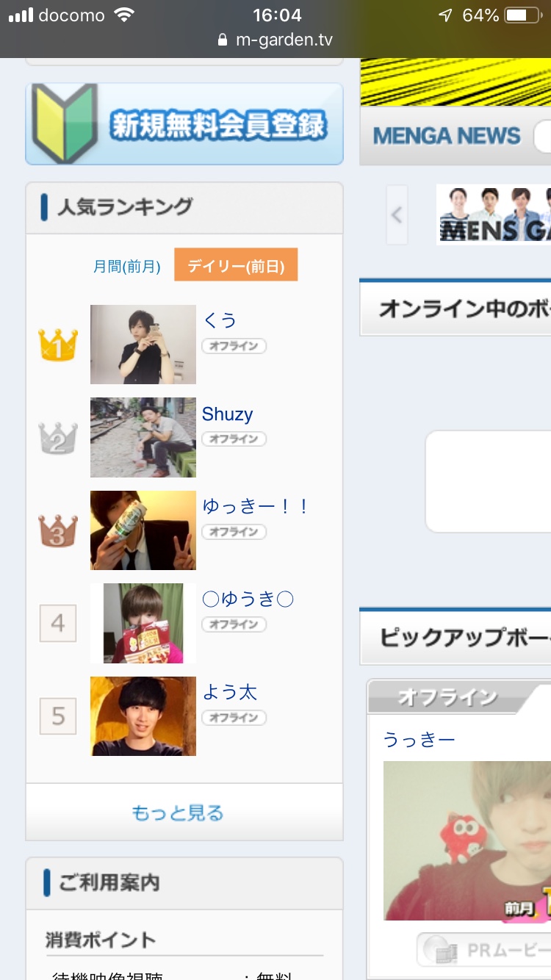
Task: Tap the gold crown rank 1 icon
Action: [58, 345]
